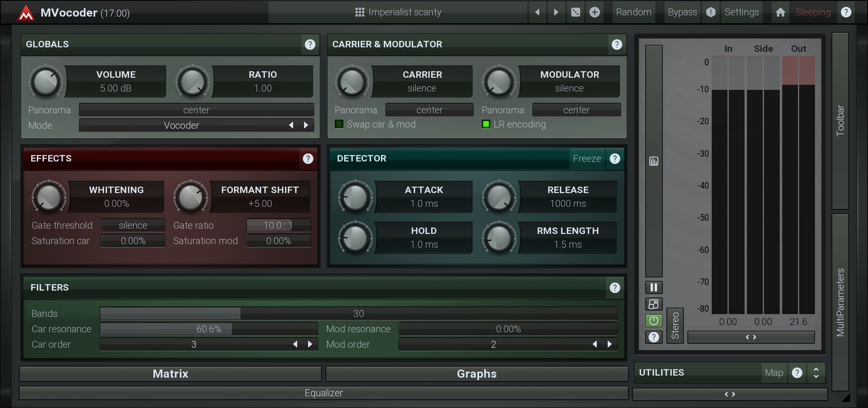Click the home icon in top bar
This screenshot has width=868, height=408.
pyautogui.click(x=780, y=12)
